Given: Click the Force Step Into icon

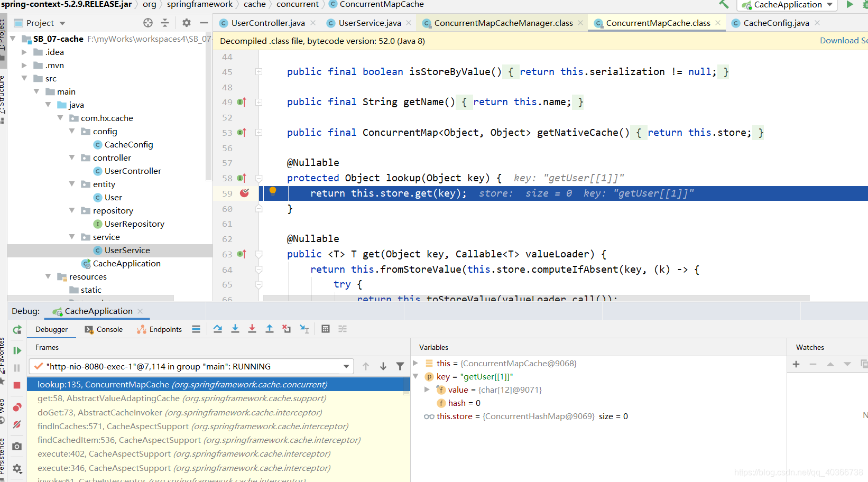Looking at the screenshot, I should pyautogui.click(x=252, y=329).
